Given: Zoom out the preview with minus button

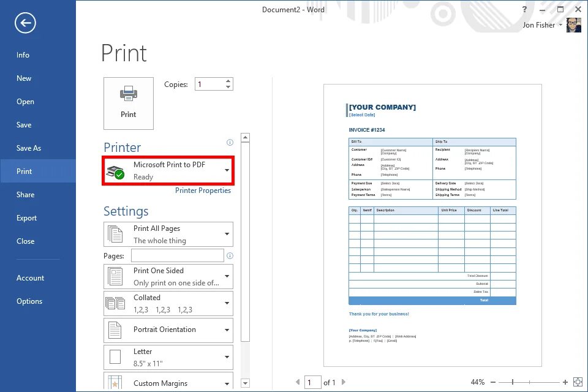Looking at the screenshot, I should click(x=493, y=382).
